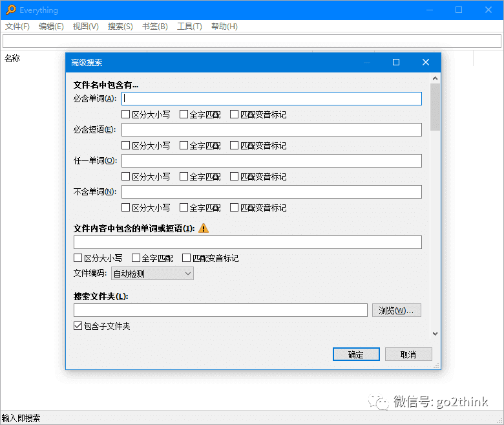504x425 pixels.
Task: Open the 工具(T) menu
Action: pos(189,27)
